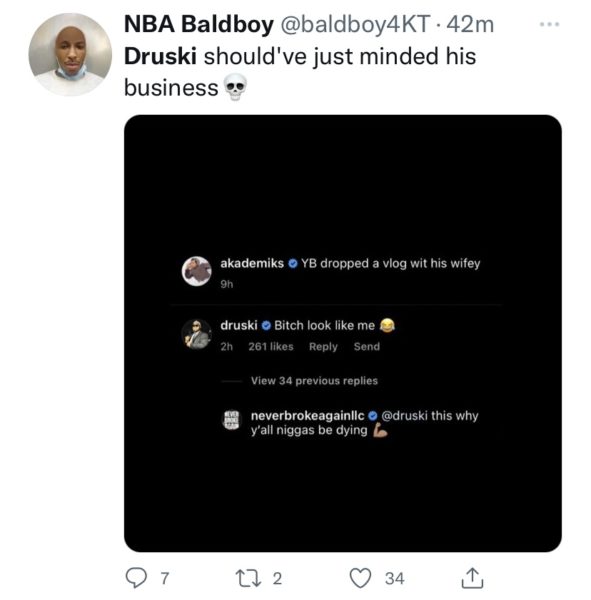
Task: Click the bold Druski keyword in tweet
Action: coord(160,56)
